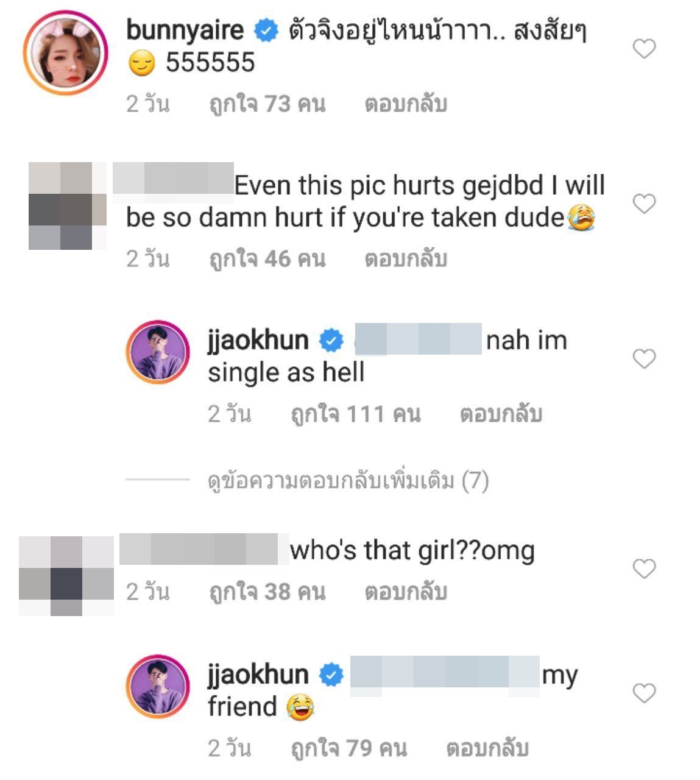Open jjaokhun avatar on 'single as hell' reply
The height and width of the screenshot is (780, 700).
158,352
